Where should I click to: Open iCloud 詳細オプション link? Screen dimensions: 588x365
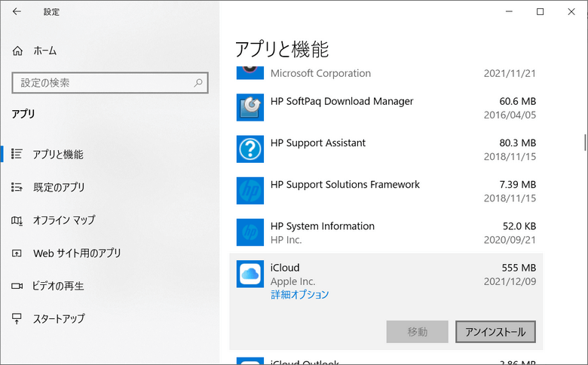pos(299,294)
